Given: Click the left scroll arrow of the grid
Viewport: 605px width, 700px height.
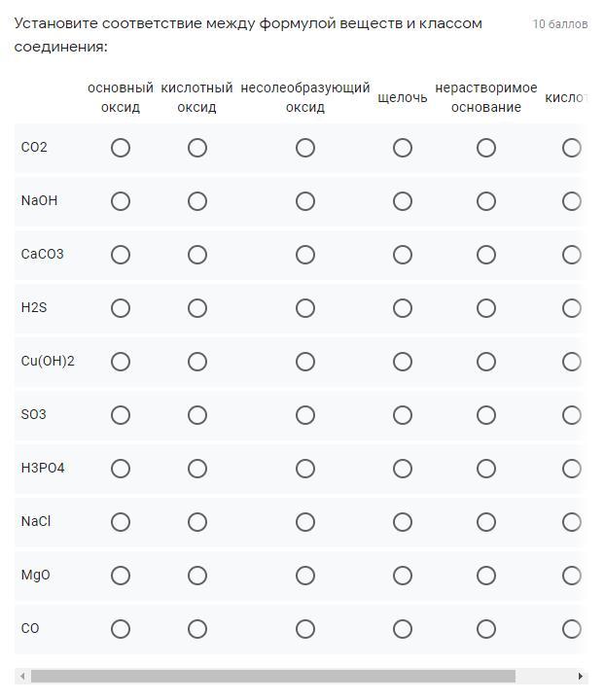Looking at the screenshot, I should coord(21,676).
